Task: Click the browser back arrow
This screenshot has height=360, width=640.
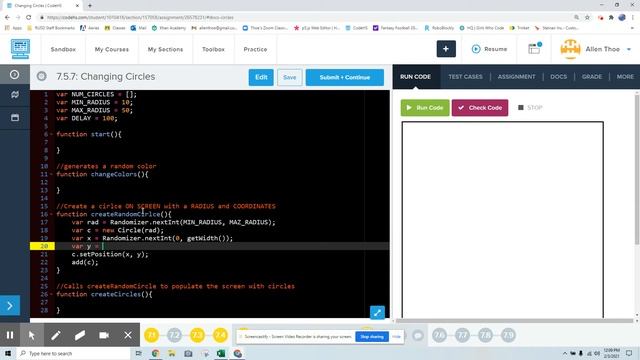Action: [x=7, y=18]
